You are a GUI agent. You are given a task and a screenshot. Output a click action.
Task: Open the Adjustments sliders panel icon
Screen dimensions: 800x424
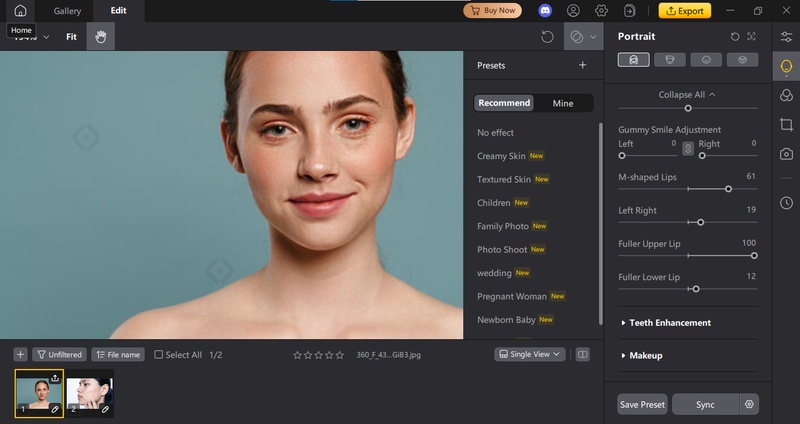click(786, 37)
